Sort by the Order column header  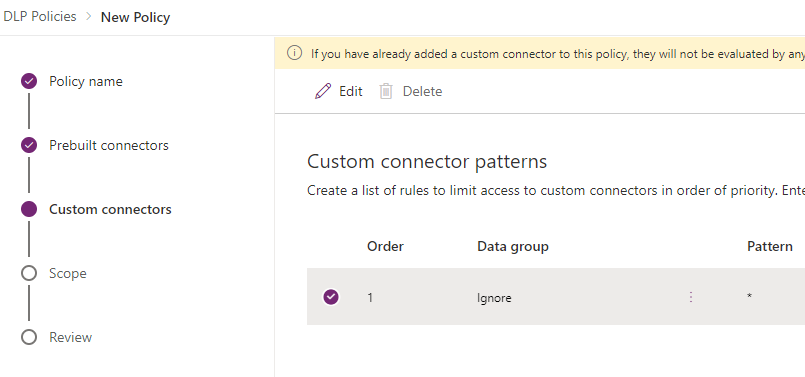385,247
